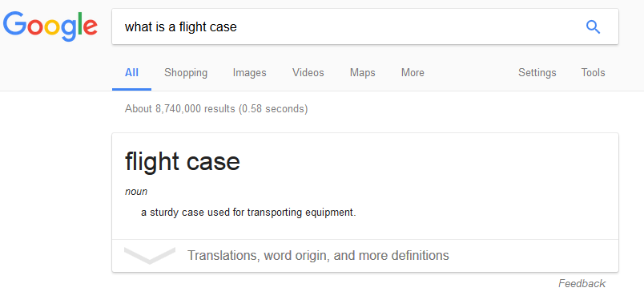
Task: Click the blue magnifier search icon
Action: pyautogui.click(x=593, y=27)
